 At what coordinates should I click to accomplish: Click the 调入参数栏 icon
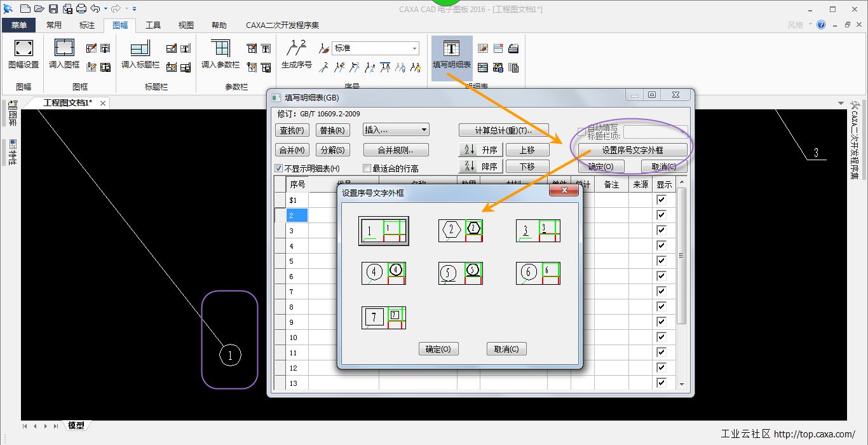[220, 48]
